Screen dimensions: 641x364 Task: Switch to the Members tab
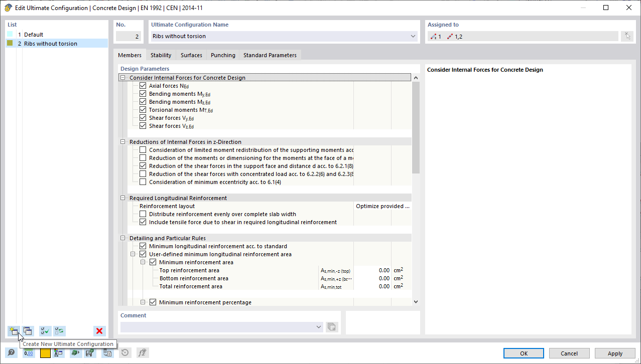click(x=130, y=55)
